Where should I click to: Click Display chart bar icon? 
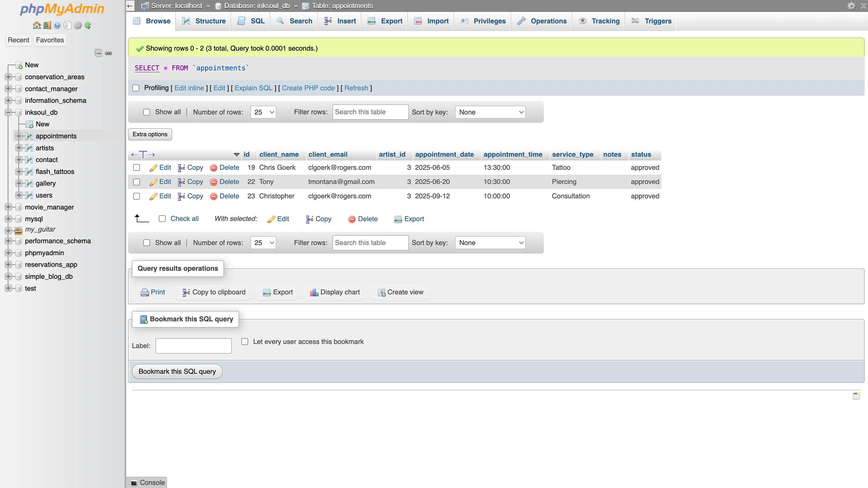tap(314, 293)
